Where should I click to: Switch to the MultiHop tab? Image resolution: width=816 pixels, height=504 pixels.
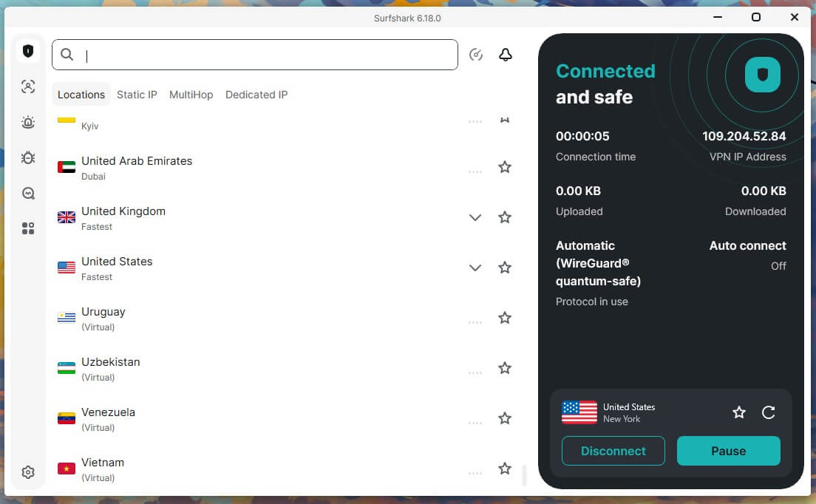[191, 95]
